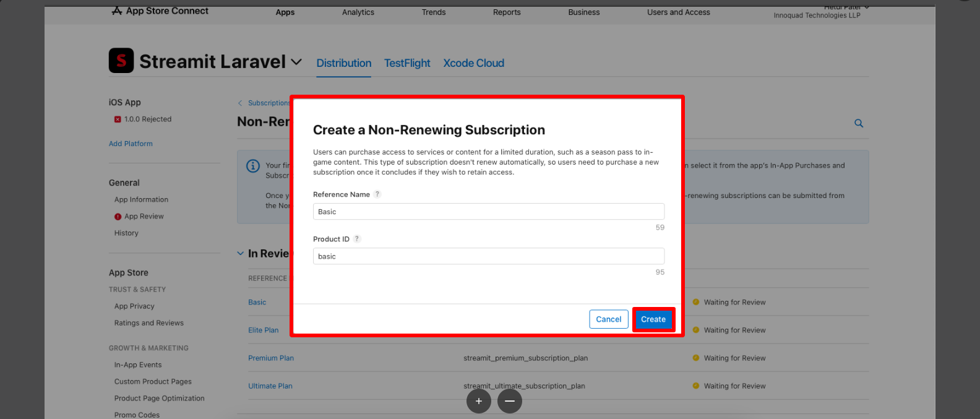Zoom in with the plus button
This screenshot has height=419, width=980.
[479, 401]
